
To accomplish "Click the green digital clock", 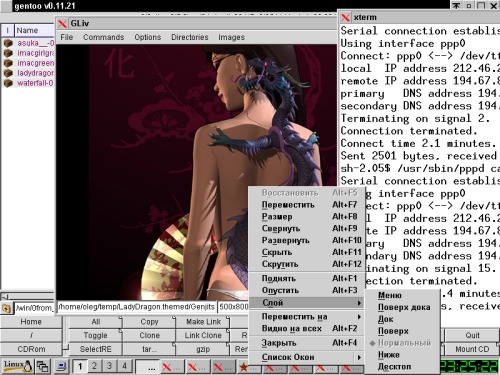I will 469,367.
